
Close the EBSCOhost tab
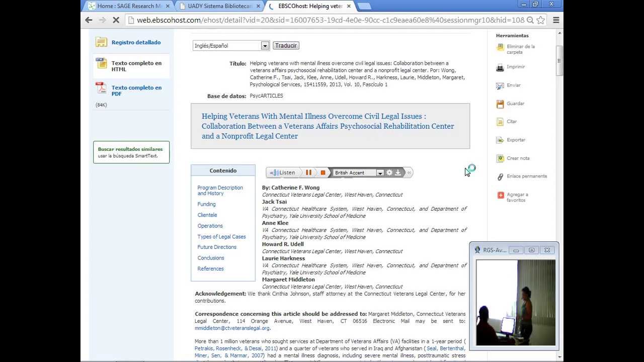(349, 6)
